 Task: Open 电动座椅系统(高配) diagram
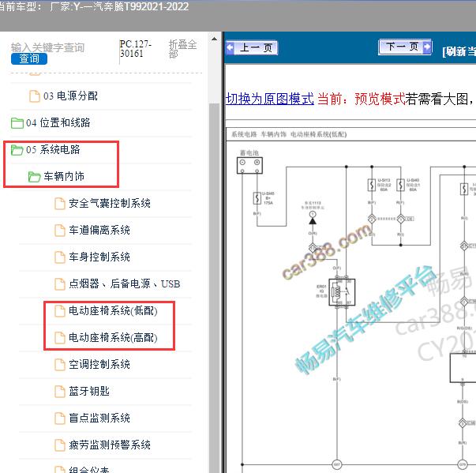(x=113, y=338)
